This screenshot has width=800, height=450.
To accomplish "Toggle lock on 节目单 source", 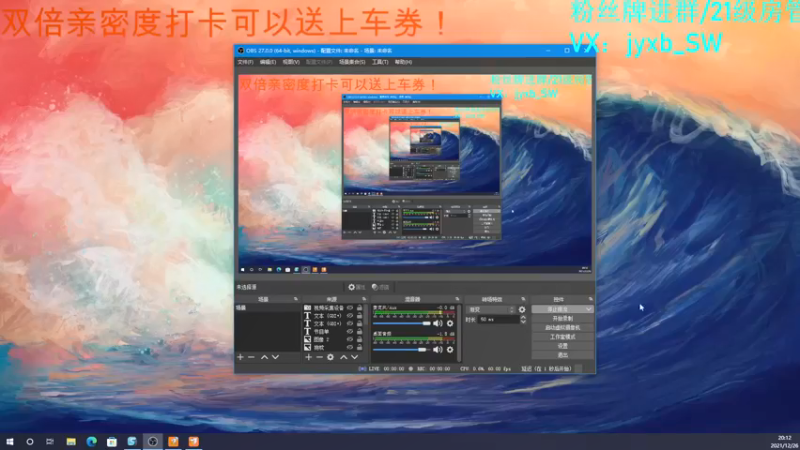I will pos(360,332).
